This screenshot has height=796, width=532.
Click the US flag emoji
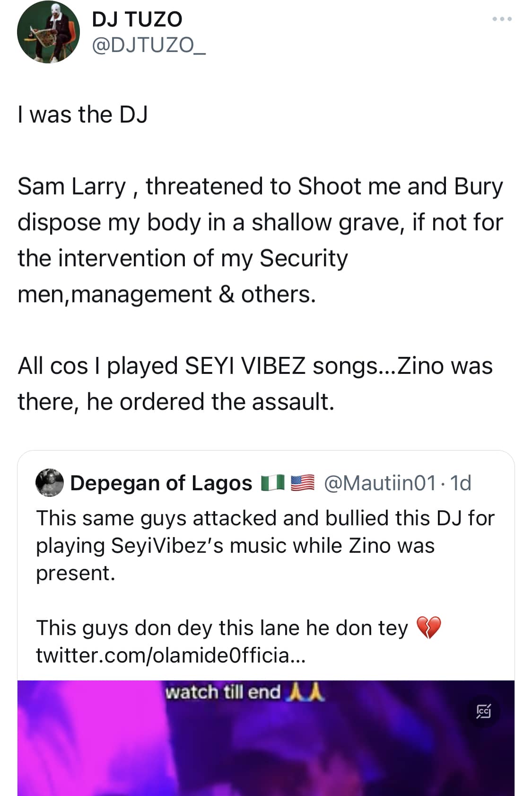[x=302, y=483]
